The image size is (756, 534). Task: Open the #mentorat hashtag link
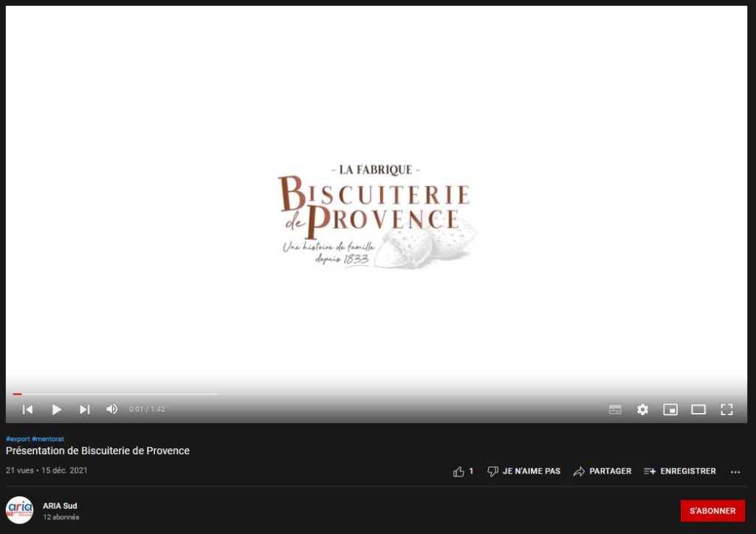pyautogui.click(x=48, y=439)
